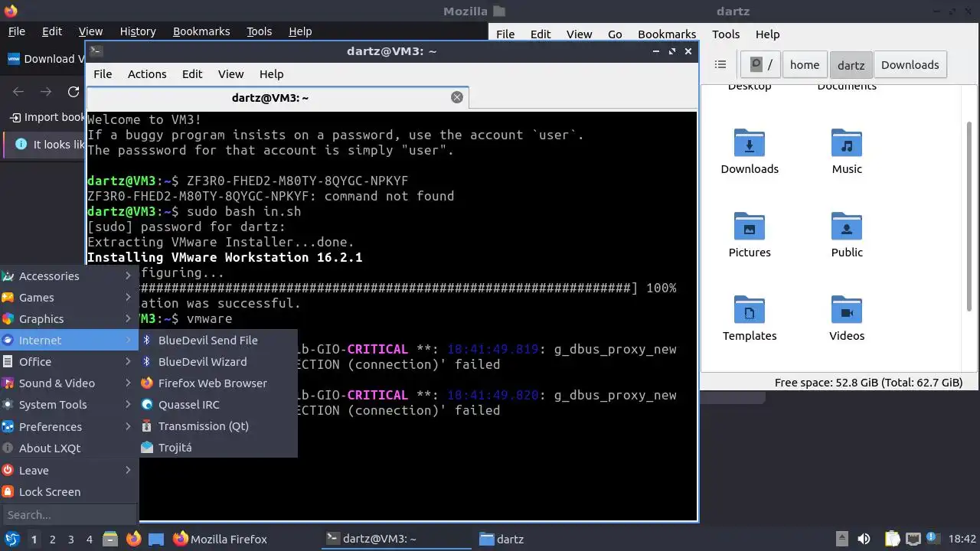Expand the Leave submenu

pos(69,471)
